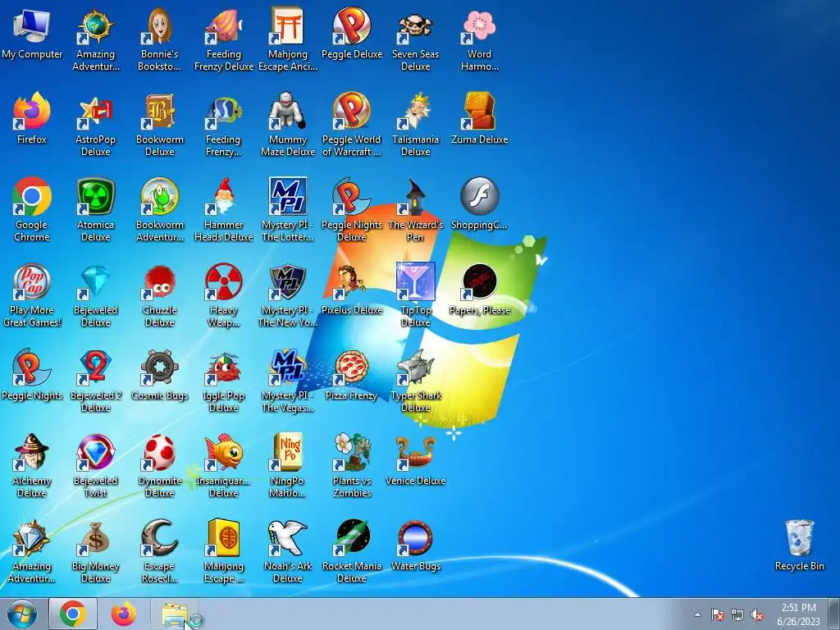The width and height of the screenshot is (840, 630).
Task: Select the Chuzzle Deluxe icon
Action: pyautogui.click(x=160, y=294)
